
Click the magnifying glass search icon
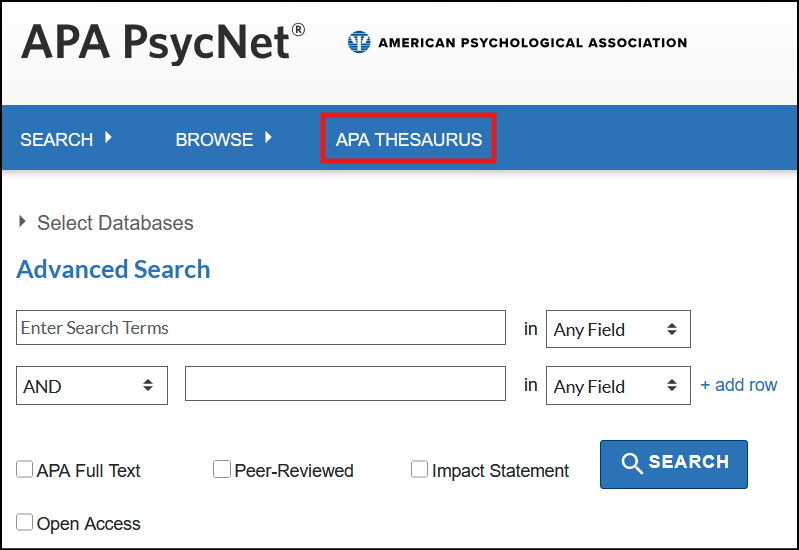pos(632,463)
